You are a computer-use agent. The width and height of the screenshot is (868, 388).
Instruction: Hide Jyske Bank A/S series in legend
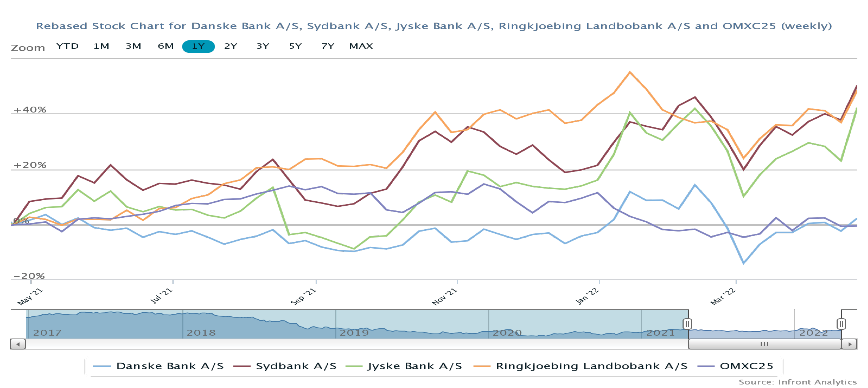414,366
